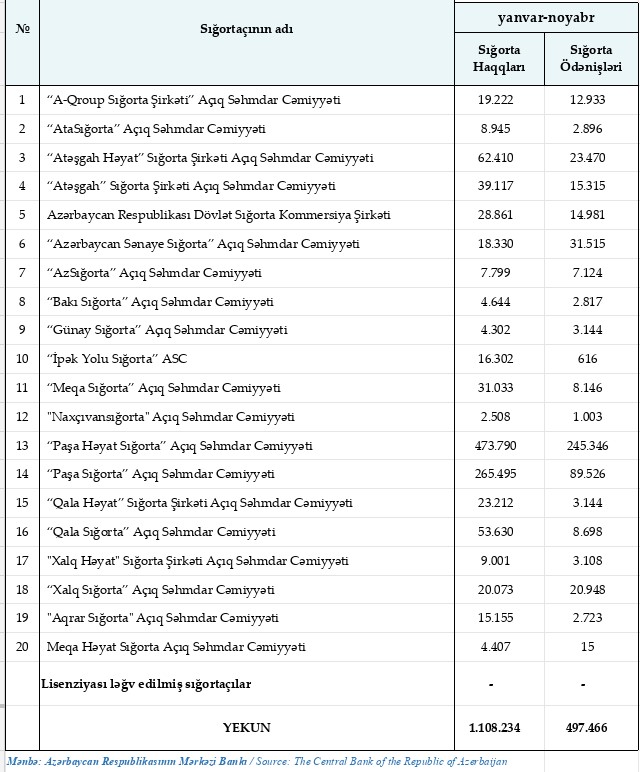Click the "YEKUN" total row label
Screen dimensions: 640x772
[x=245, y=727]
